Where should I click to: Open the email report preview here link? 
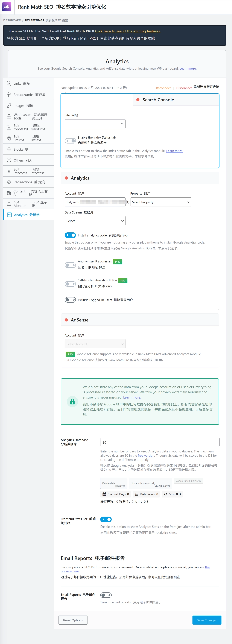point(70,571)
